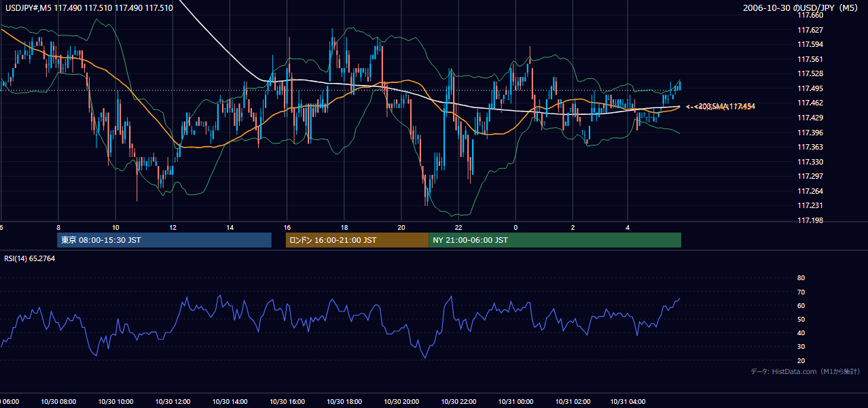Click the データ: HistData.com source credit
This screenshot has width=868, height=408.
(x=806, y=371)
